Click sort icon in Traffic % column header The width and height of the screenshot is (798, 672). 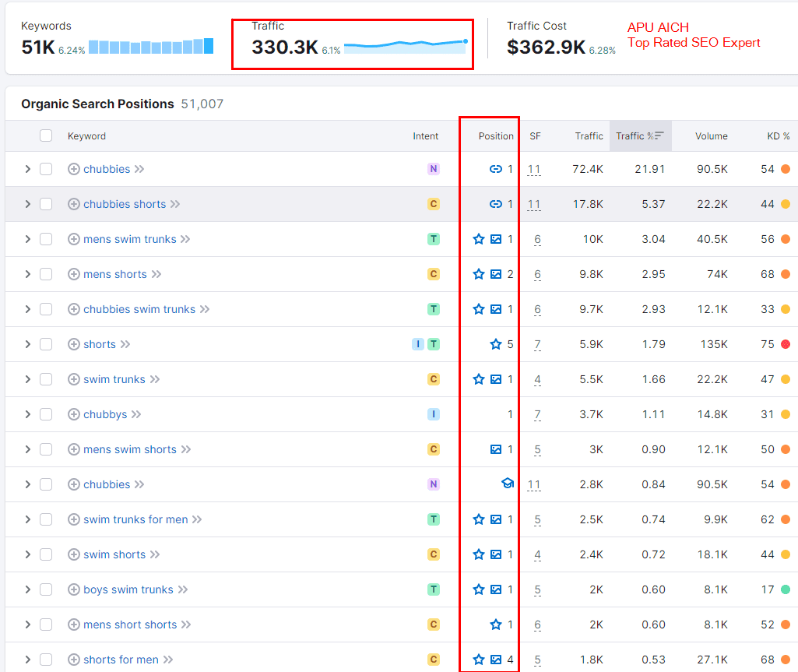click(x=659, y=135)
